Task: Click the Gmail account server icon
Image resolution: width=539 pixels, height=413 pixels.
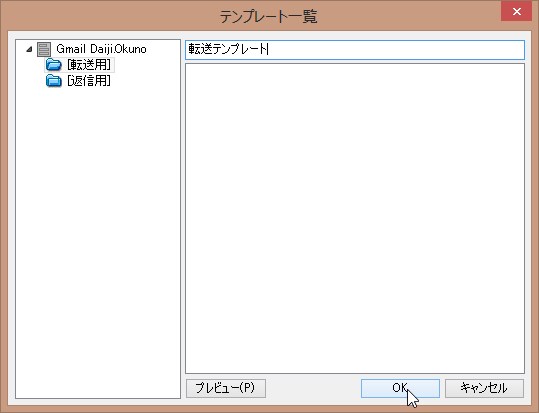Action: coord(44,50)
